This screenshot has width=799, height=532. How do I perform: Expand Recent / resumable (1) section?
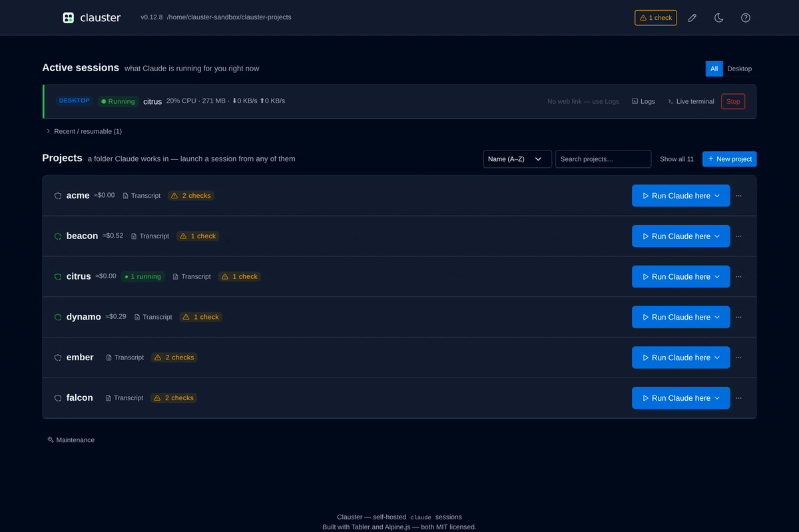(x=84, y=131)
